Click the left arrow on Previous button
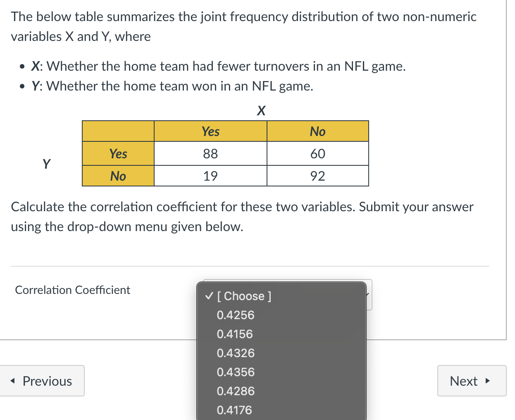This screenshot has height=420, width=515. point(13,381)
